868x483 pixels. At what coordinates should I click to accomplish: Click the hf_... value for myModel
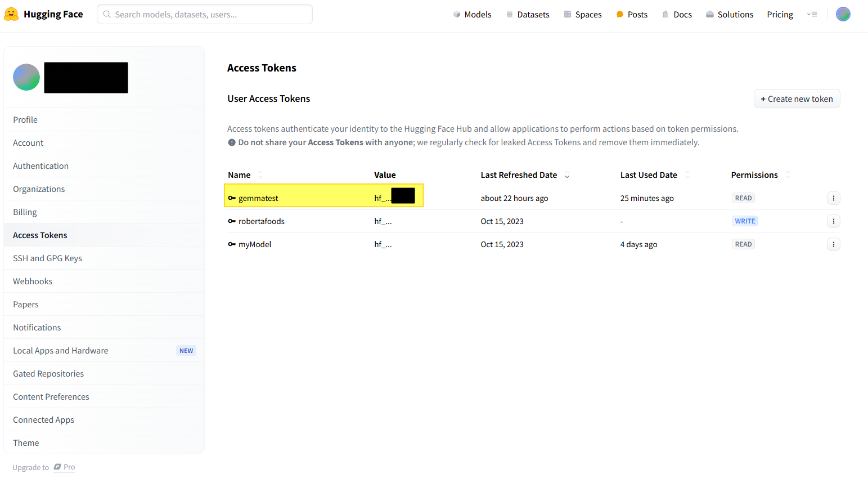(383, 244)
